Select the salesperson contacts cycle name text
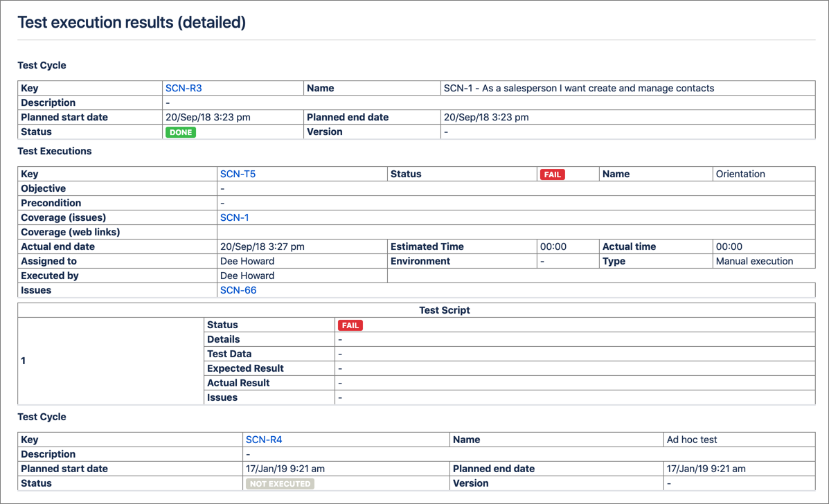 point(579,88)
